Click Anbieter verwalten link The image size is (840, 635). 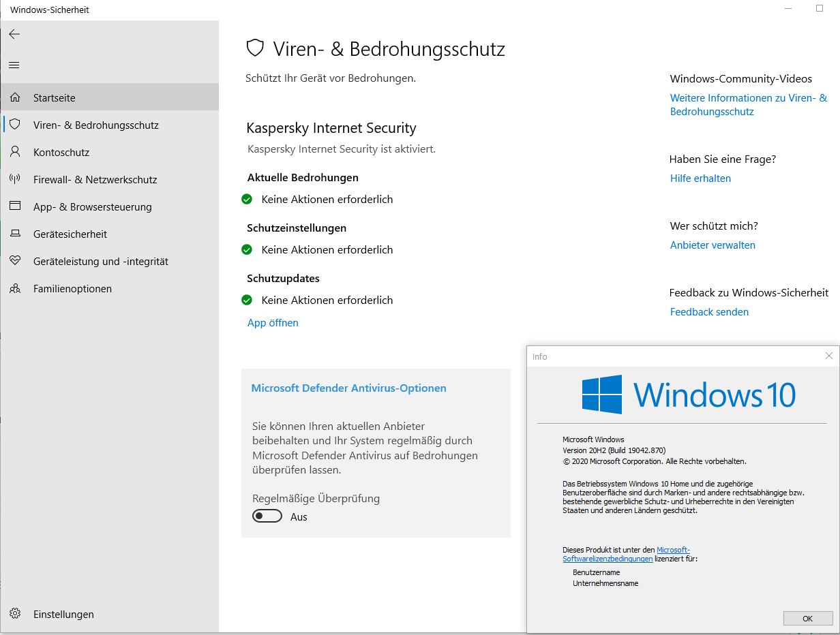pos(712,245)
